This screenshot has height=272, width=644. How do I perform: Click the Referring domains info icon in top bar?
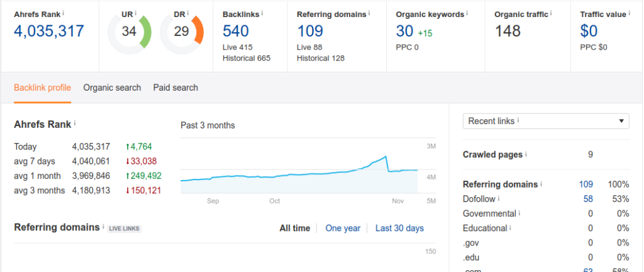(369, 13)
